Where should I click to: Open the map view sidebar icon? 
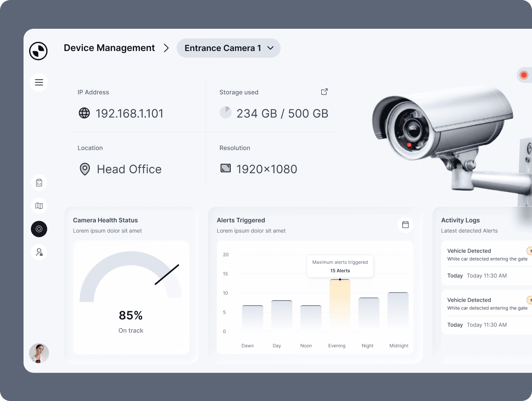pos(39,206)
